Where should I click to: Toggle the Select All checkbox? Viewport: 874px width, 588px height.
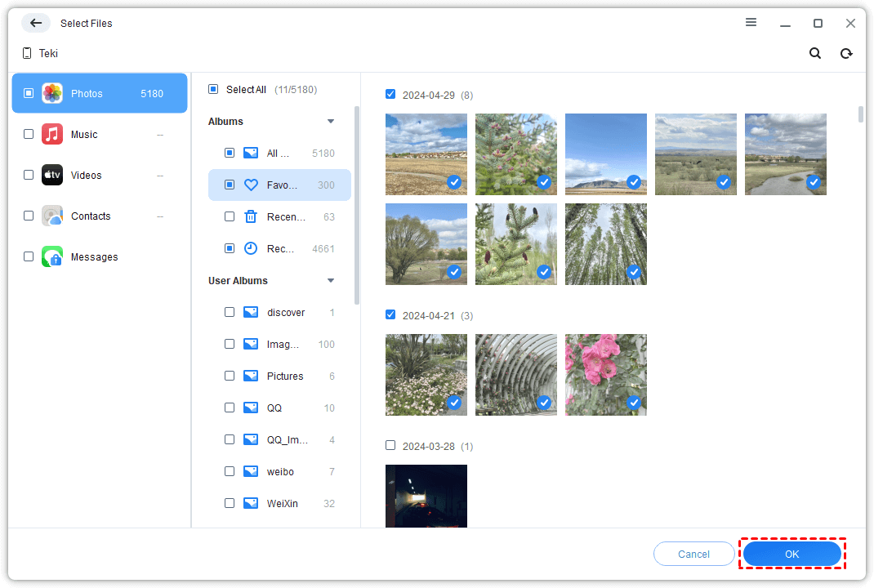click(213, 90)
